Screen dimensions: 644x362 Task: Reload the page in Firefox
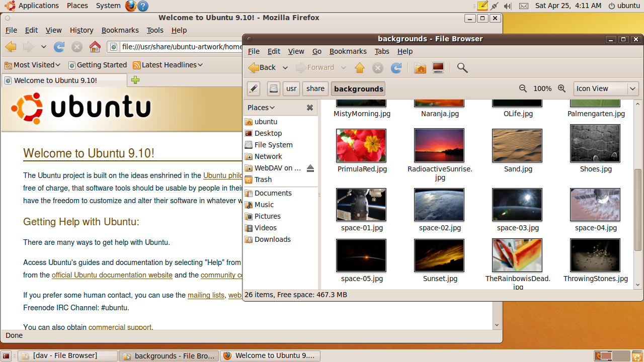pos(59,47)
